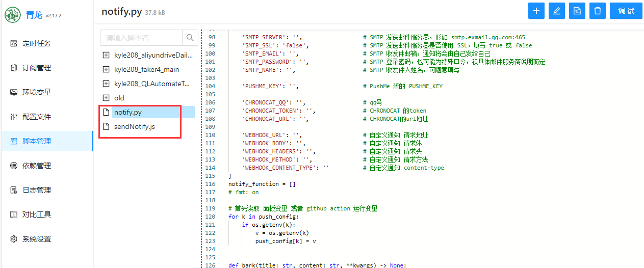Click the pencil edit icon button
Screen dimensions: 644x268
pyautogui.click(x=556, y=11)
